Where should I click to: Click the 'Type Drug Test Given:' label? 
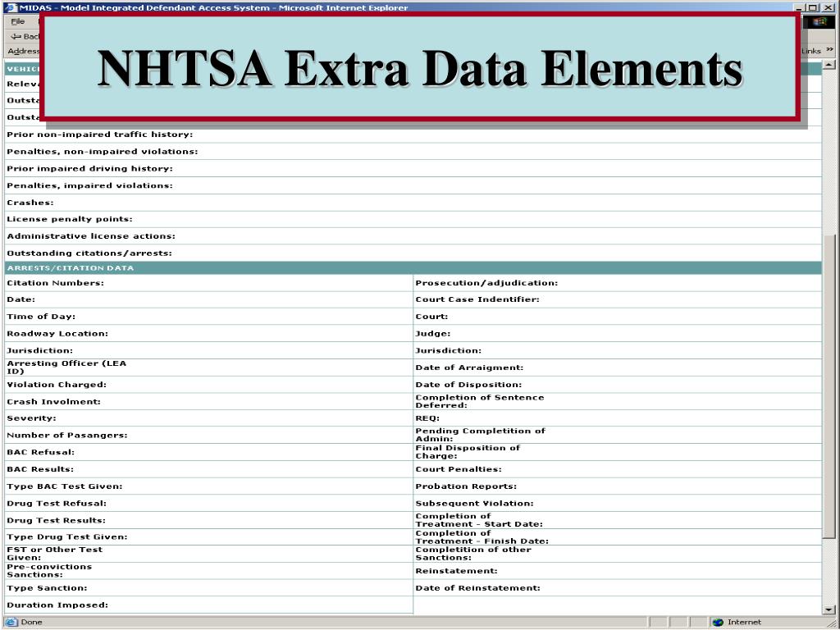pos(67,536)
